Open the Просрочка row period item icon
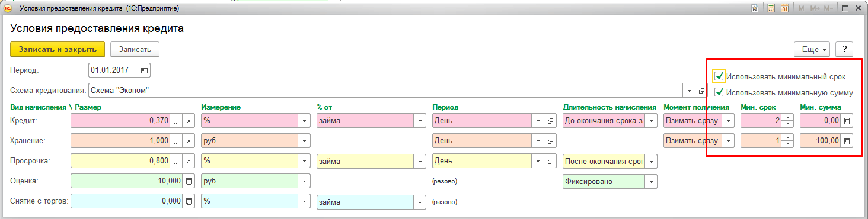Image resolution: width=868 pixels, height=219 pixels. [550, 161]
